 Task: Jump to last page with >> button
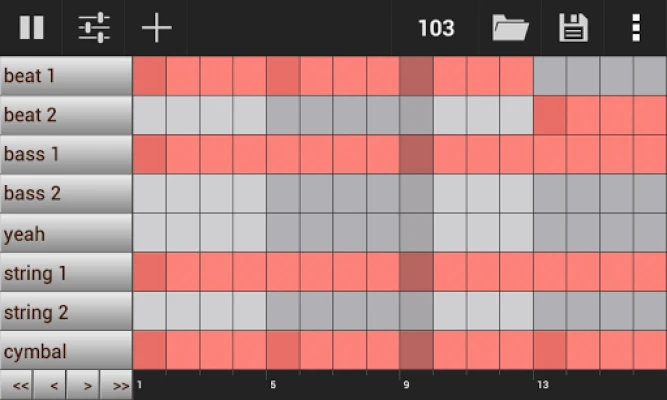tap(116, 384)
